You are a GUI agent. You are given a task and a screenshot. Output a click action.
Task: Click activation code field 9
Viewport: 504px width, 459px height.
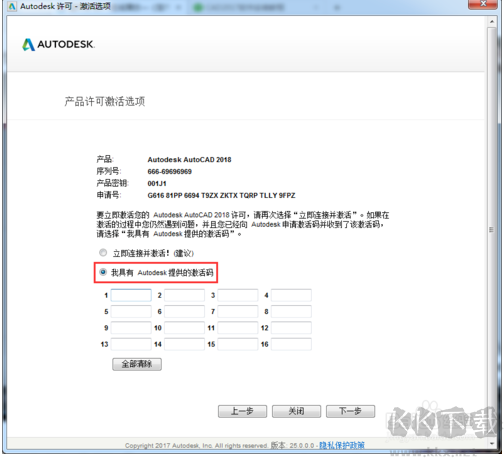coord(131,328)
